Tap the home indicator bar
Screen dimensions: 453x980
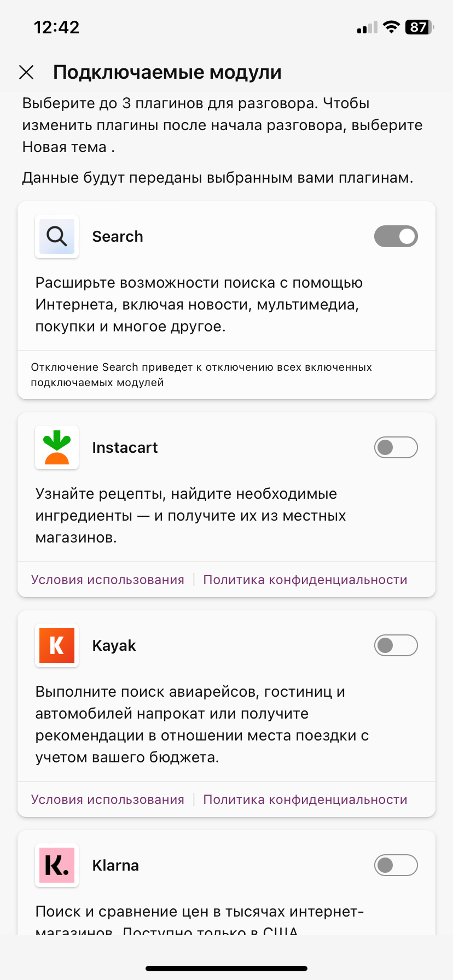point(226,969)
